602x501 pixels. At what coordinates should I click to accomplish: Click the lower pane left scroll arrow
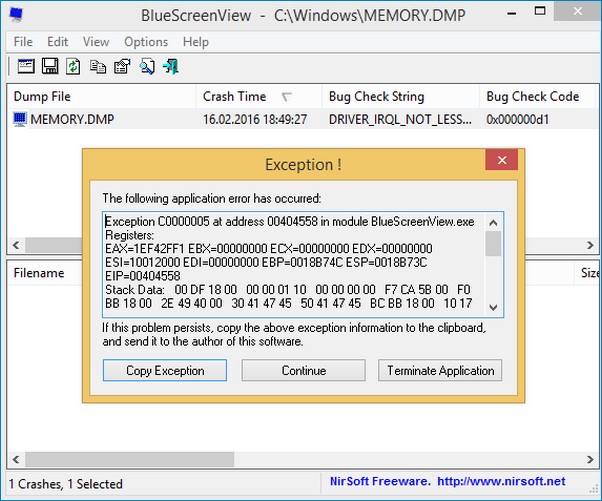pyautogui.click(x=16, y=459)
